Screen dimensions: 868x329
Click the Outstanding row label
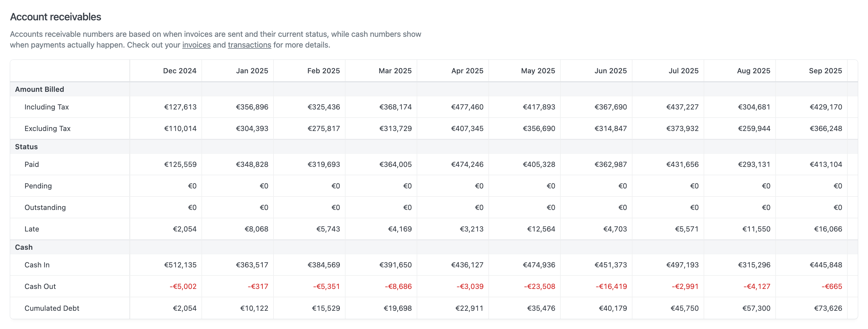[x=45, y=207]
